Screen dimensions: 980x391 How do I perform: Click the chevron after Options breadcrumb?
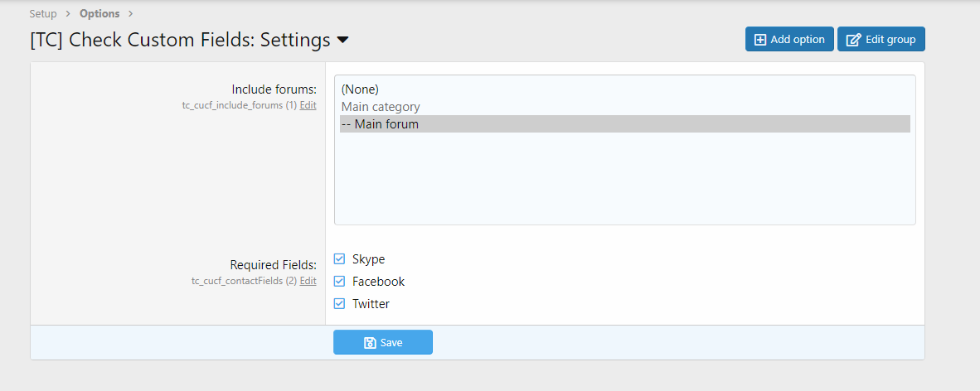(131, 14)
